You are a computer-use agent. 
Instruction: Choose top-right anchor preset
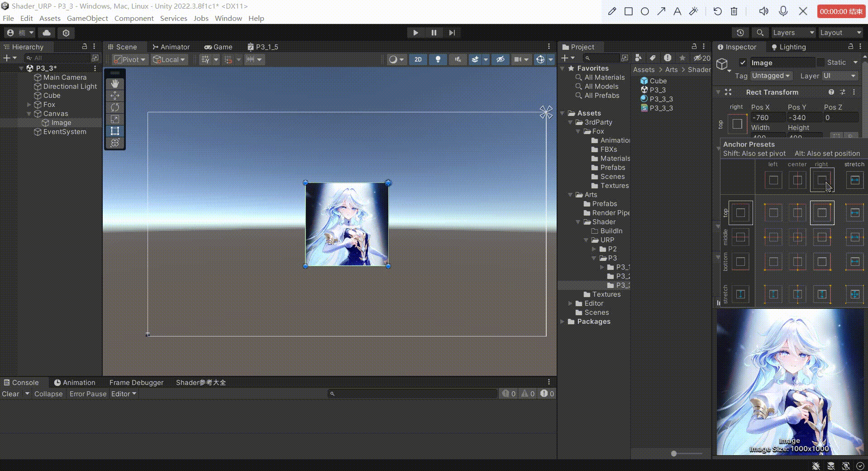click(822, 213)
